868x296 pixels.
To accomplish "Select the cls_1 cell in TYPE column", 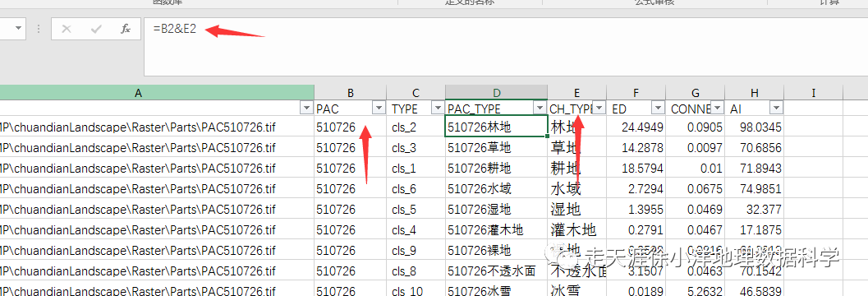I will pos(416,168).
